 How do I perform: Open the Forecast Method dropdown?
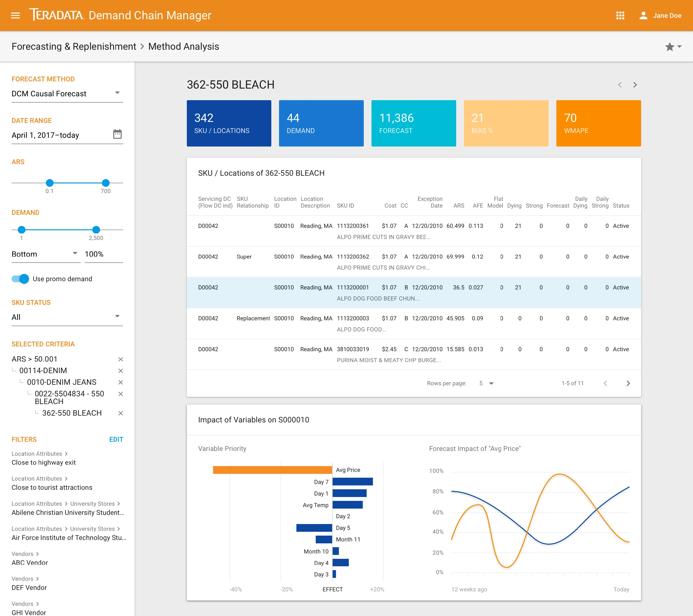[67, 94]
